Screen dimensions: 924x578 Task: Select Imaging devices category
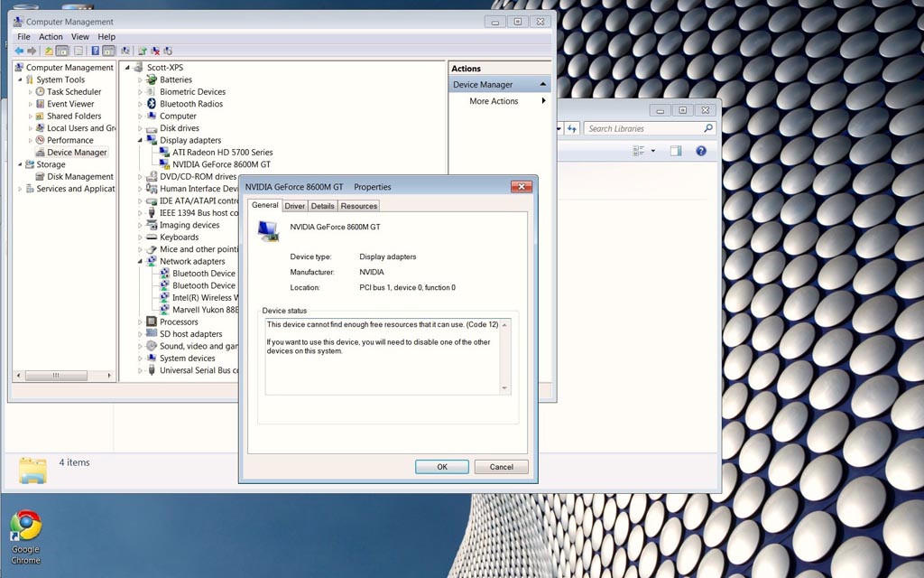tap(189, 225)
